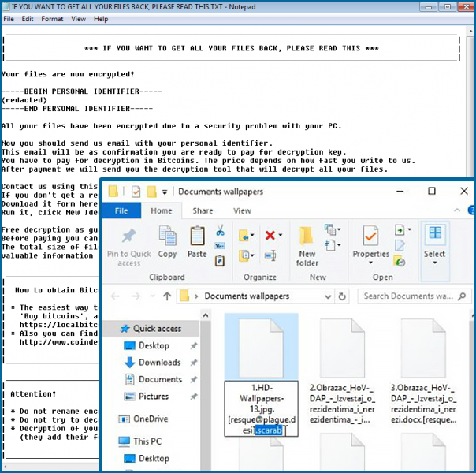Open address bar history dropdown
The width and height of the screenshot is (476, 473).
[x=328, y=296]
